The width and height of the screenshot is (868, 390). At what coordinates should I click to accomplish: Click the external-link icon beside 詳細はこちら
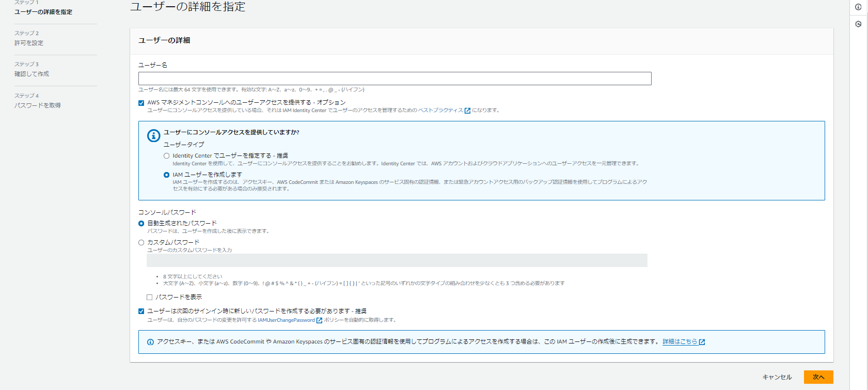click(702, 342)
